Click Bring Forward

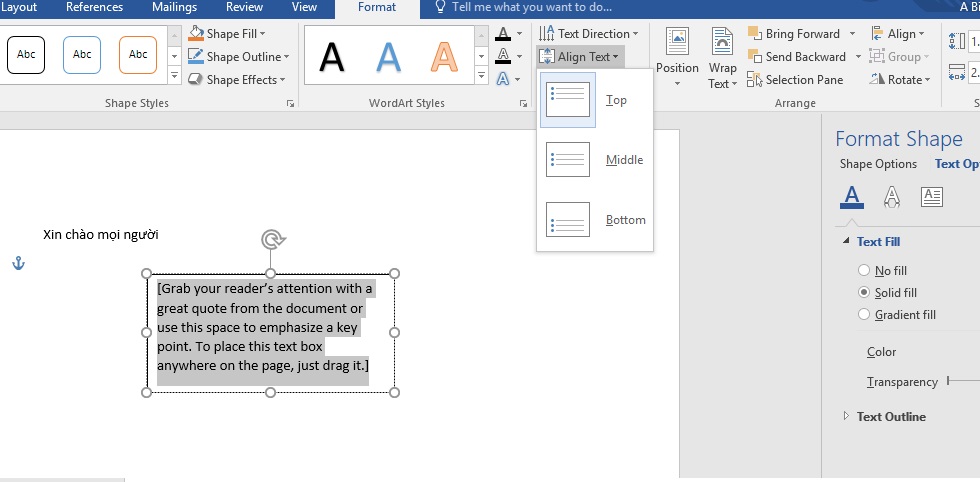click(x=794, y=34)
